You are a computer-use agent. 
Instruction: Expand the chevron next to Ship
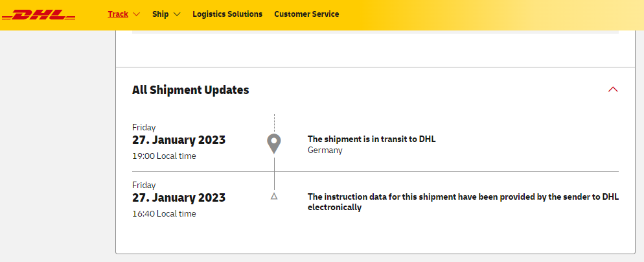(x=177, y=14)
